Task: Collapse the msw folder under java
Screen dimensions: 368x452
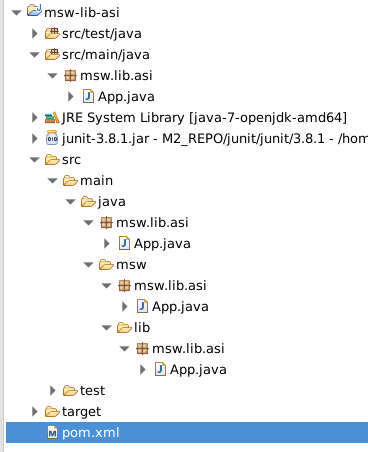Action: tap(88, 265)
